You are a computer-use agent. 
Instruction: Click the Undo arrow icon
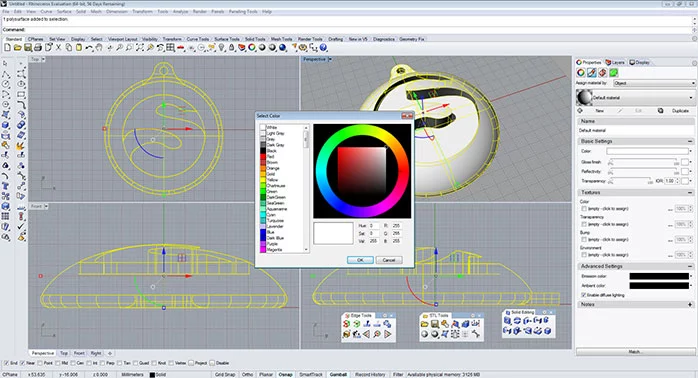(x=89, y=47)
